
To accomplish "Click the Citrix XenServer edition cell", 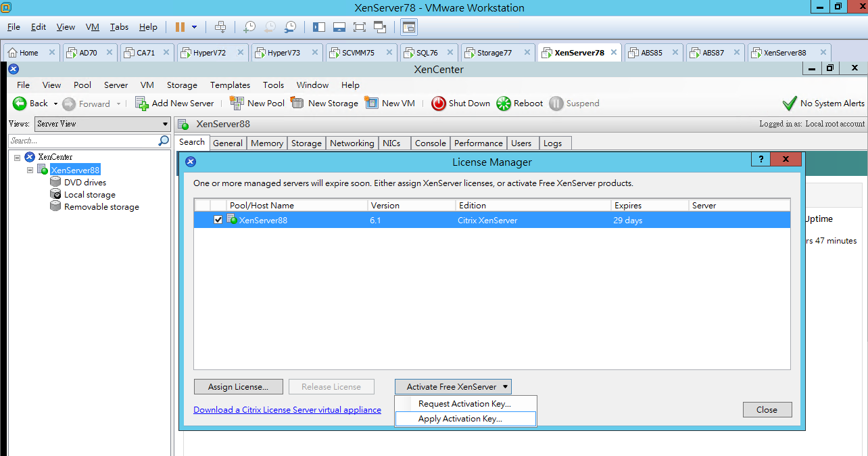I will point(488,221).
